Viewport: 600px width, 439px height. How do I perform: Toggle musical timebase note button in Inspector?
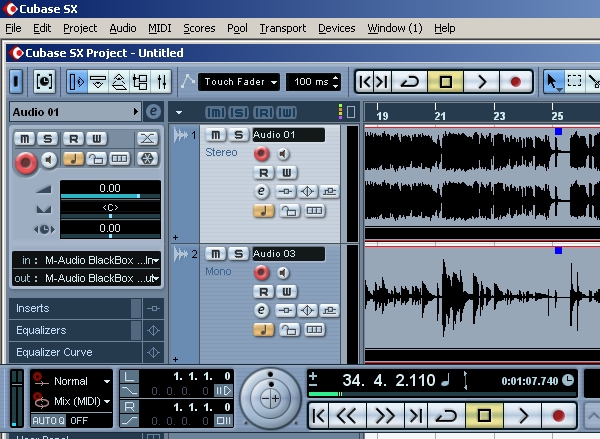coord(73,159)
